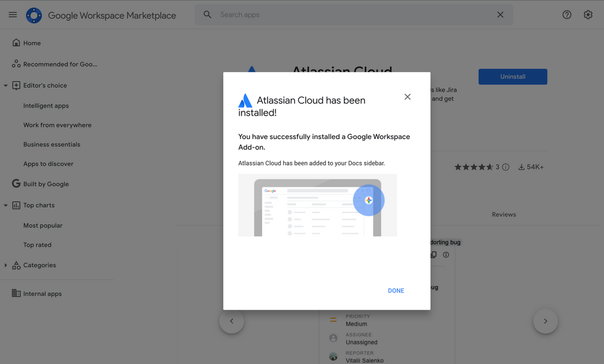Click the Google Workspace Marketplace logo

[34, 15]
